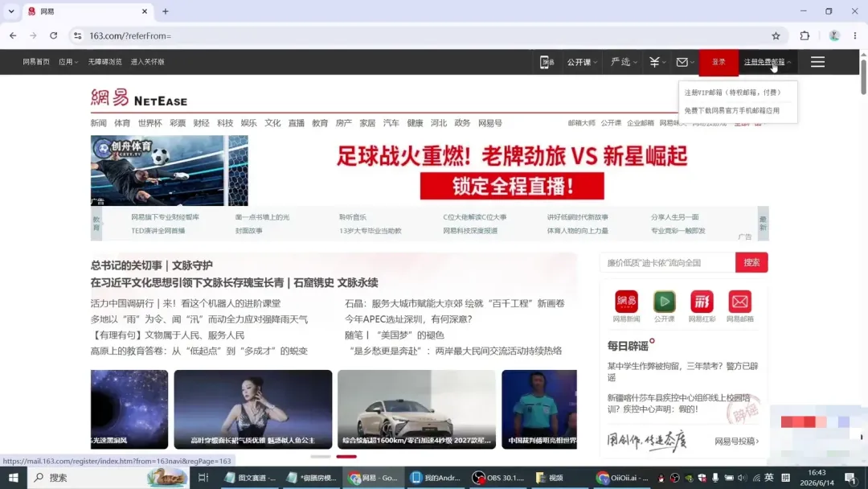This screenshot has height=489, width=868.
Task: Click the page vertical scrollbar thumb
Action: point(863,76)
